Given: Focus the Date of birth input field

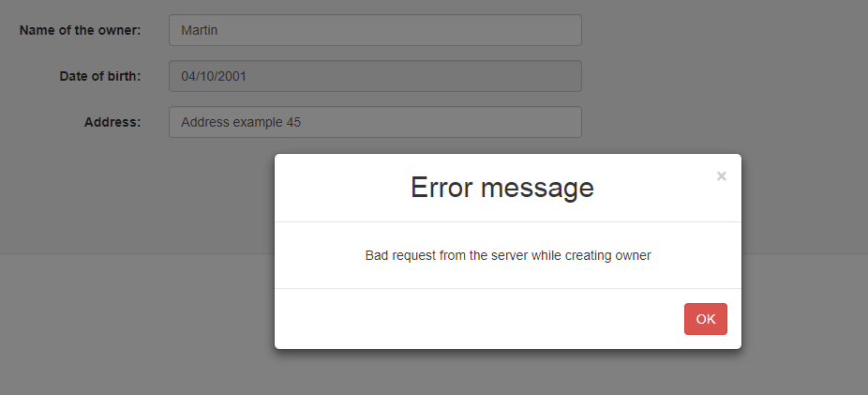Looking at the screenshot, I should 375,77.
